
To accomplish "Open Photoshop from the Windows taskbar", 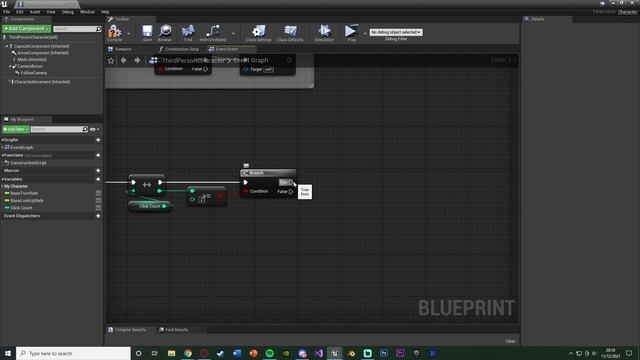I will [x=384, y=353].
